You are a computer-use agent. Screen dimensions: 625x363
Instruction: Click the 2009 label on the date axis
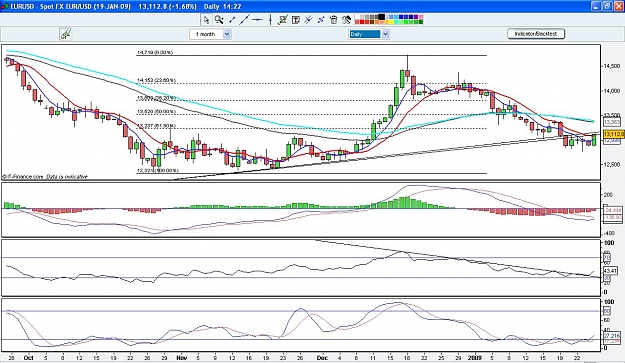coord(474,358)
